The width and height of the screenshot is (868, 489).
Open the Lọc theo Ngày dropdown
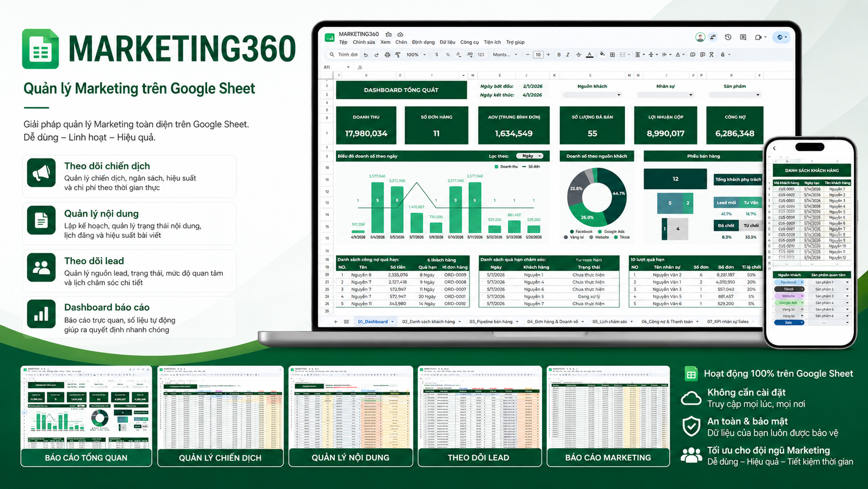coord(530,156)
